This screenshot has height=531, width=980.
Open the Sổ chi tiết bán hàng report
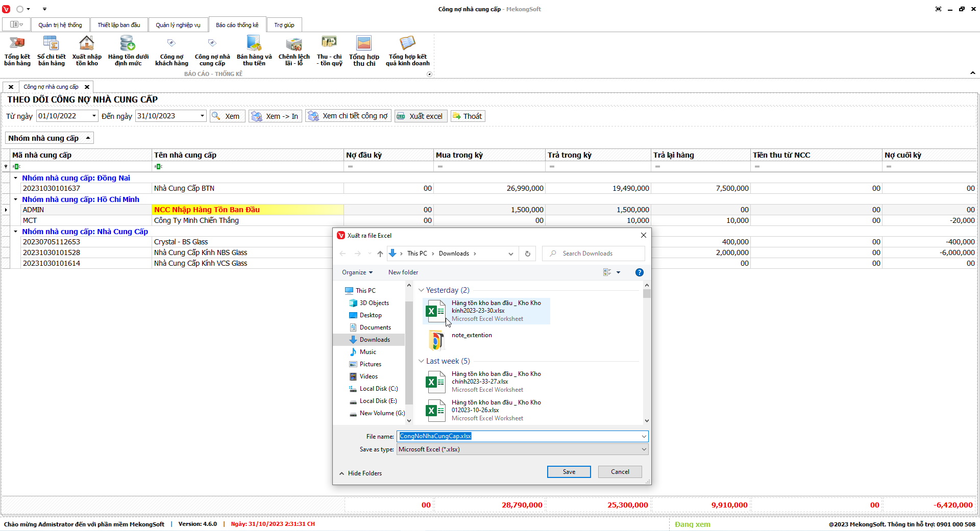(51, 51)
